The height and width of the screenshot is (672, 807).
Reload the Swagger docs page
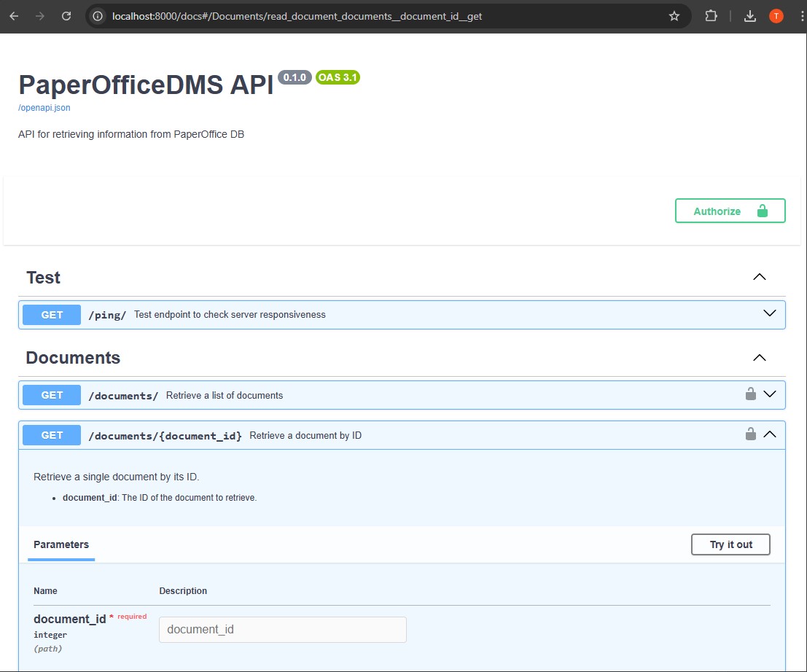coord(66,16)
